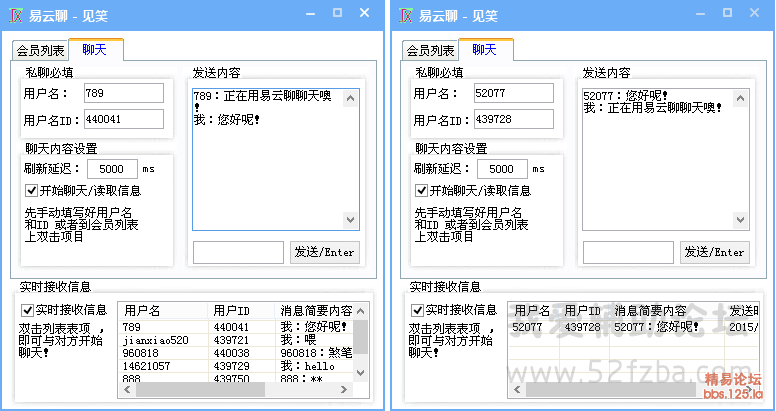Viewport: 776px width, 411px height.
Task: Click chat line 我：正在用易云聊聊天噢 in right window
Action: [652, 107]
